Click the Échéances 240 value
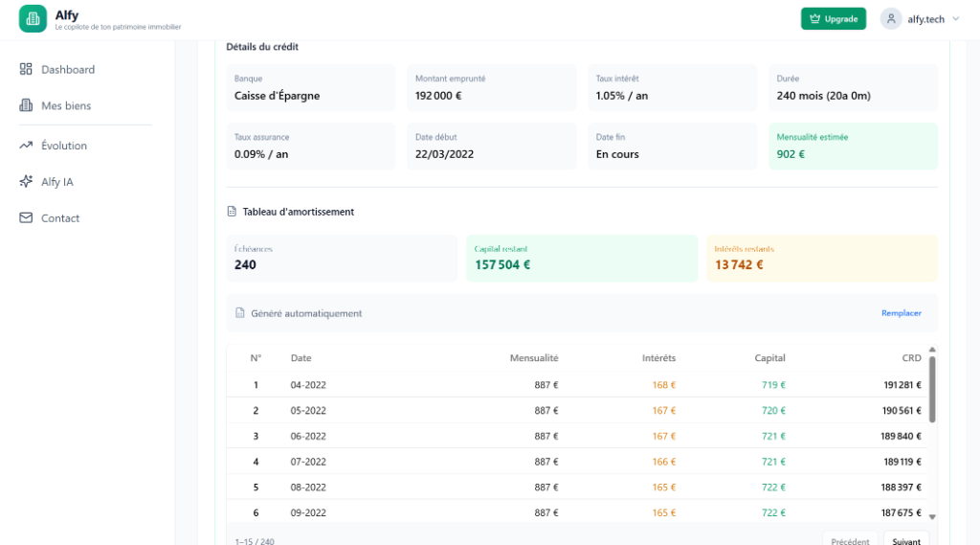Viewport: 980px width, 545px height. coord(245,264)
